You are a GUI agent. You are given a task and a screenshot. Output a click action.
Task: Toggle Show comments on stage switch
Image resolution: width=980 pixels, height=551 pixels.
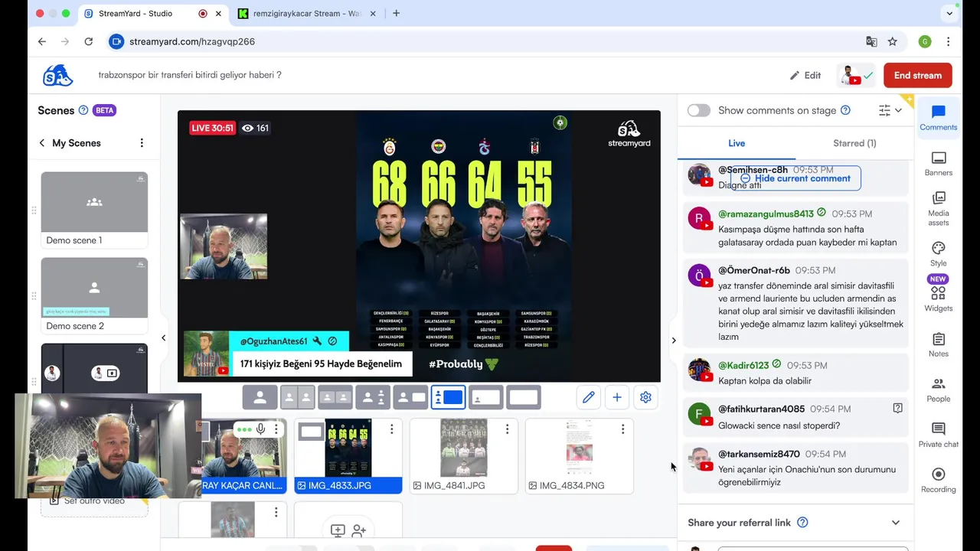click(698, 110)
